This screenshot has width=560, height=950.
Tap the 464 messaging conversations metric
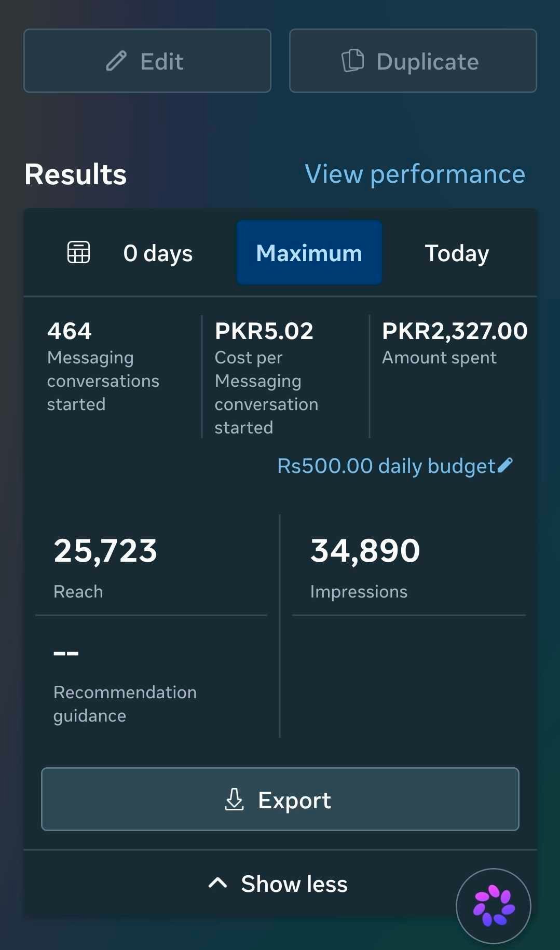point(103,367)
